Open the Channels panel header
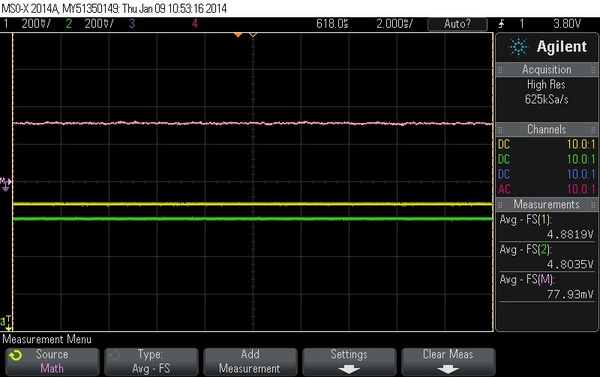 [x=546, y=129]
